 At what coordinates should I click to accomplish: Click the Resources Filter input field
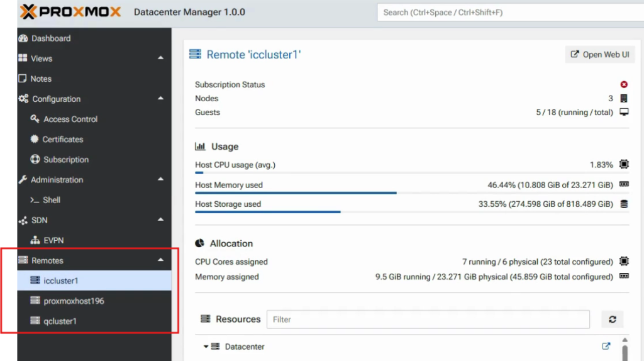pyautogui.click(x=428, y=319)
